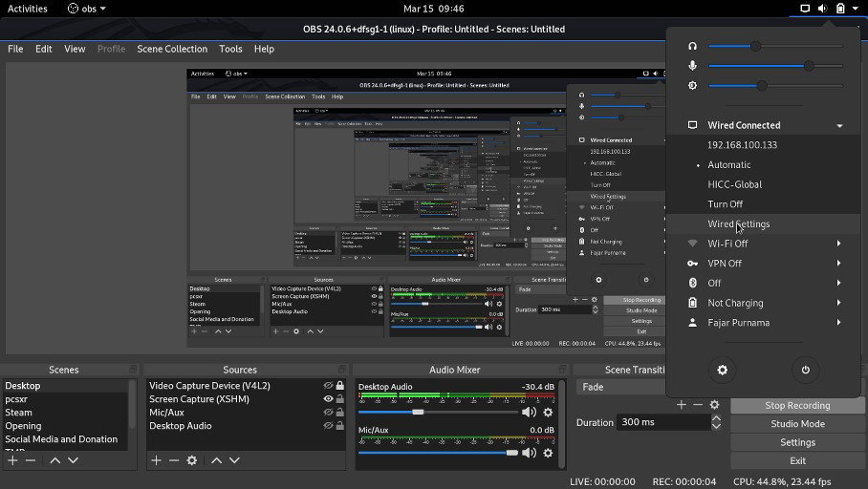Add a new source with the plus icon

[x=156, y=460]
